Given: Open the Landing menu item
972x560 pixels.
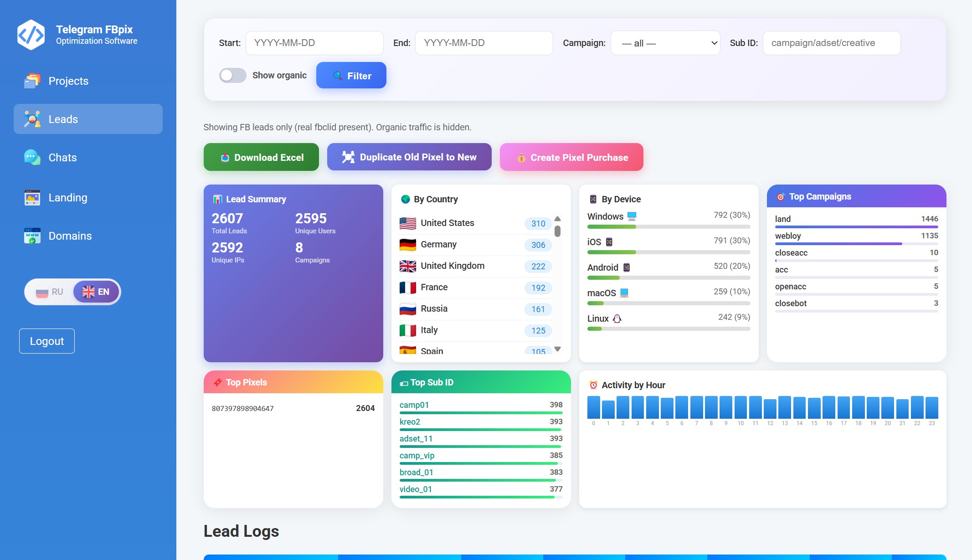Looking at the screenshot, I should pyautogui.click(x=88, y=197).
